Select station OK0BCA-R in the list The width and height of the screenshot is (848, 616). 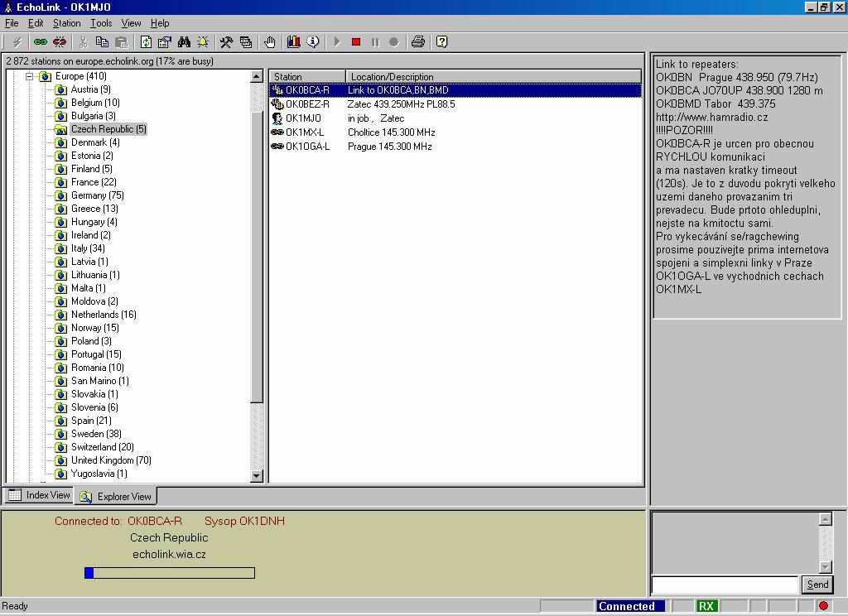point(455,90)
